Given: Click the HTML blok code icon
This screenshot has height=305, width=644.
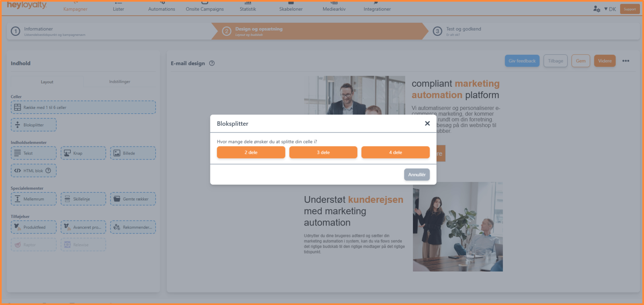Looking at the screenshot, I should [18, 171].
